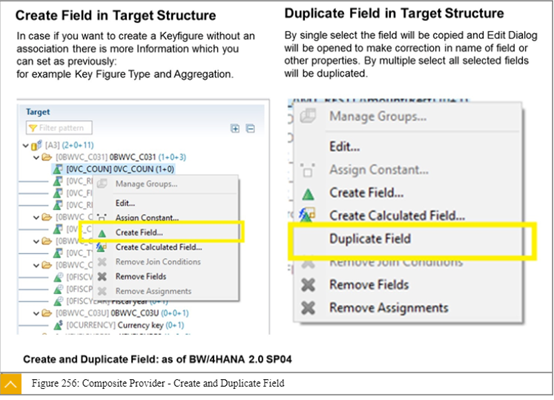Choose Create Calculated Field... in Target panel menu
This screenshot has width=554, height=400.
(159, 247)
